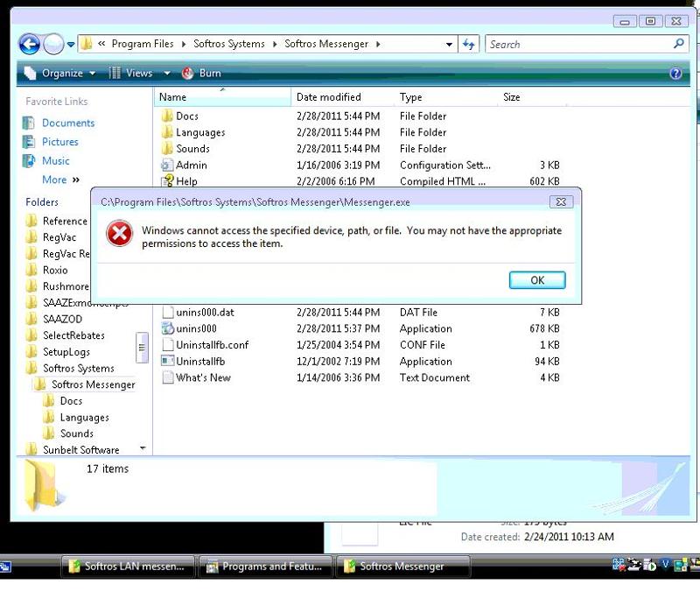Sort files by Date modified column
The height and width of the screenshot is (592, 700).
(x=342, y=97)
